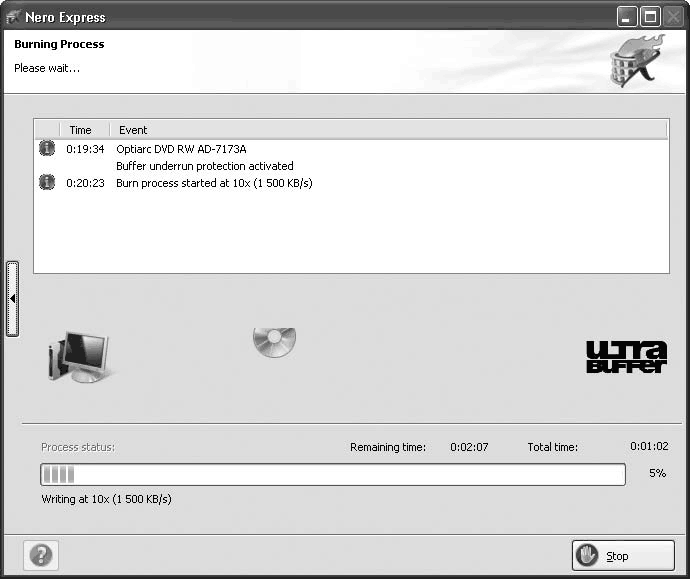Image resolution: width=690 pixels, height=579 pixels.
Task: Stop the burning process
Action: pyautogui.click(x=623, y=556)
